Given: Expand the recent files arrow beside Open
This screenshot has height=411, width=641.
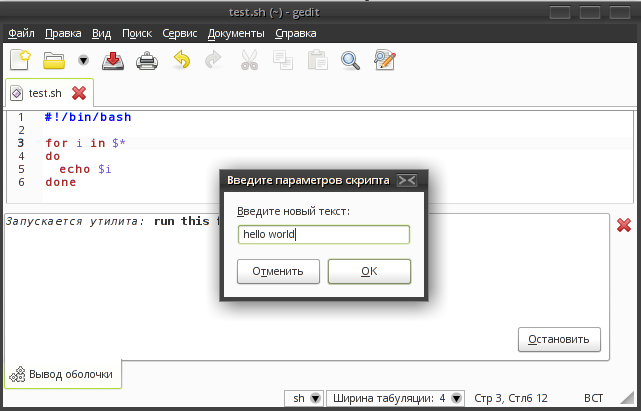Looking at the screenshot, I should pyautogui.click(x=83, y=61).
